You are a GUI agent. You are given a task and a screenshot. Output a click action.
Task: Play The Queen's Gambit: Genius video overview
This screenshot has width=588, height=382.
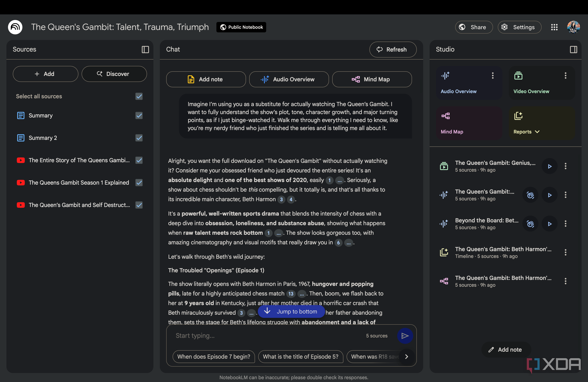pos(549,166)
